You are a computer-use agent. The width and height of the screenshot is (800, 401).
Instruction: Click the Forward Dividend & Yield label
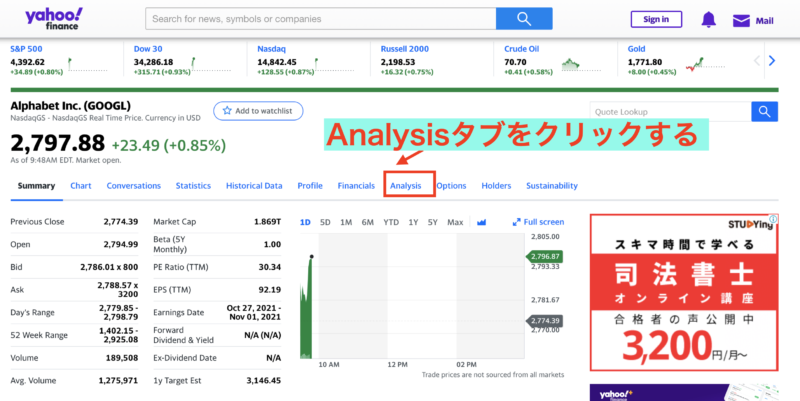click(183, 335)
